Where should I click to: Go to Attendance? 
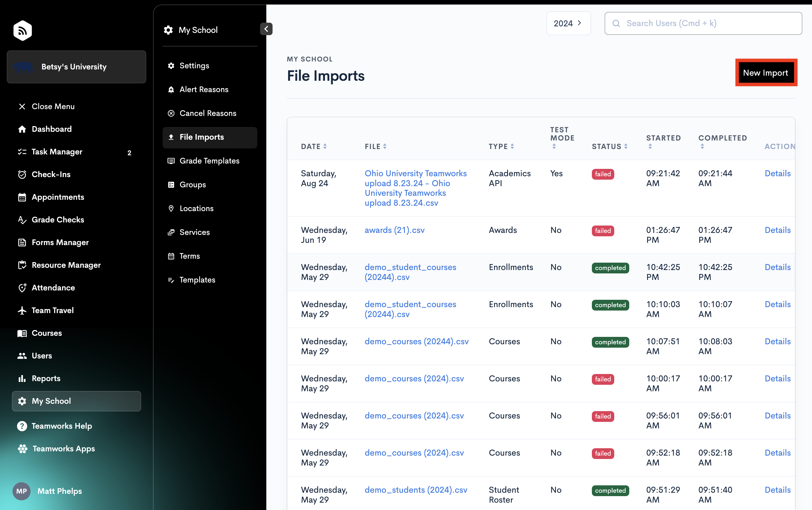(53, 288)
